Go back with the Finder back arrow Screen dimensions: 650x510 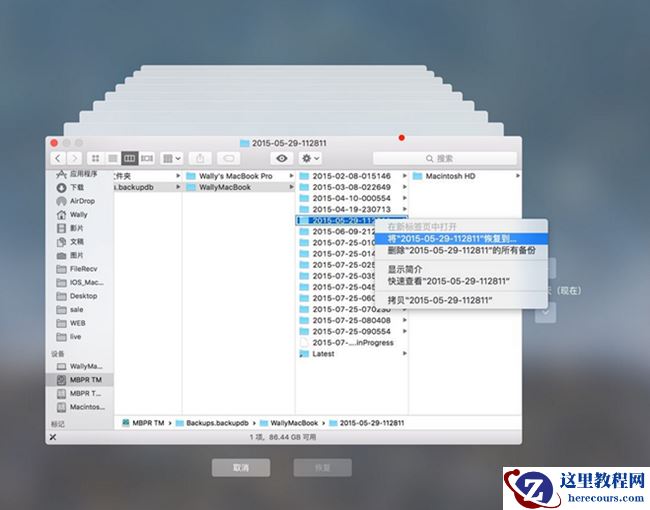pyautogui.click(x=58, y=158)
